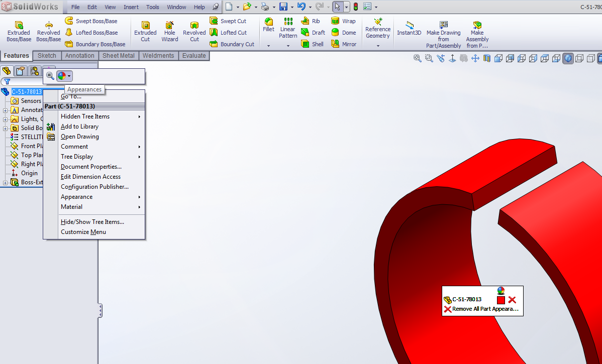Click the New document icon
The image size is (602, 364).
[229, 7]
